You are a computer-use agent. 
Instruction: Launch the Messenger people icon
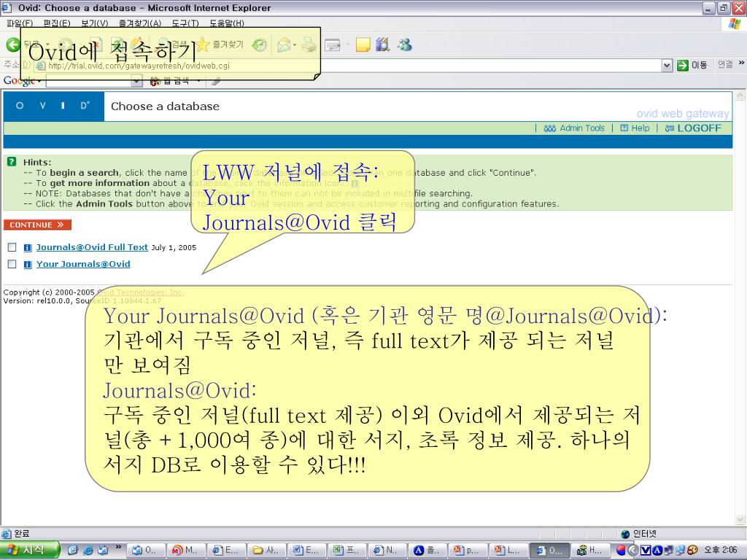pyautogui.click(x=405, y=44)
